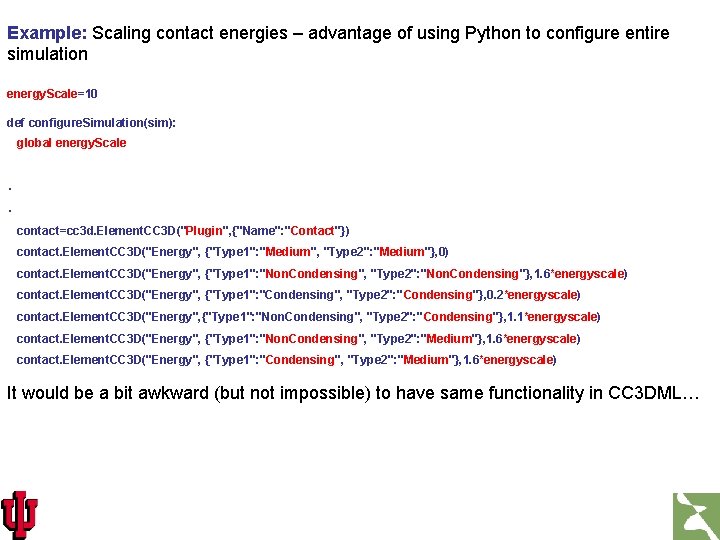
Task: Click the Indiana University trident logo
Action: (19, 514)
